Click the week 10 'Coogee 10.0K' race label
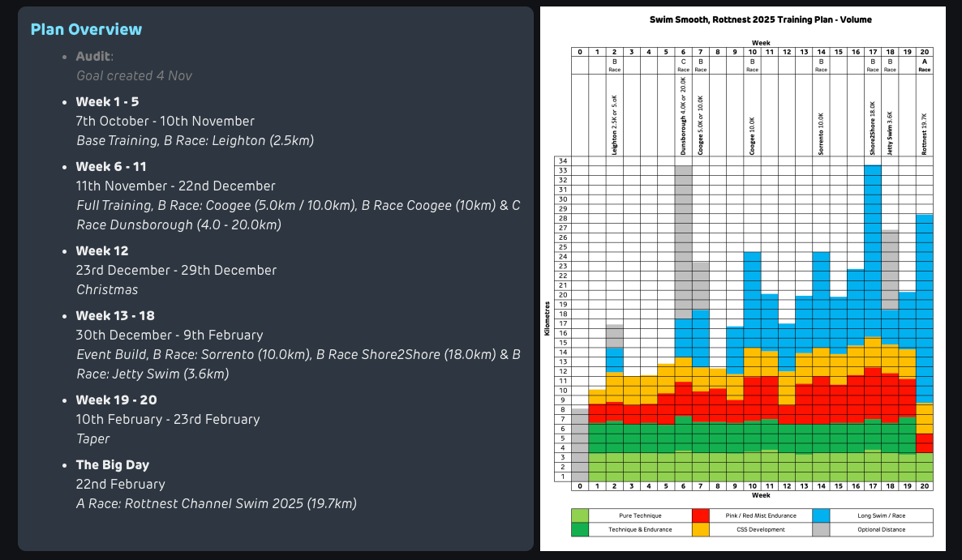Image resolution: width=962 pixels, height=560 pixels. pos(752,136)
